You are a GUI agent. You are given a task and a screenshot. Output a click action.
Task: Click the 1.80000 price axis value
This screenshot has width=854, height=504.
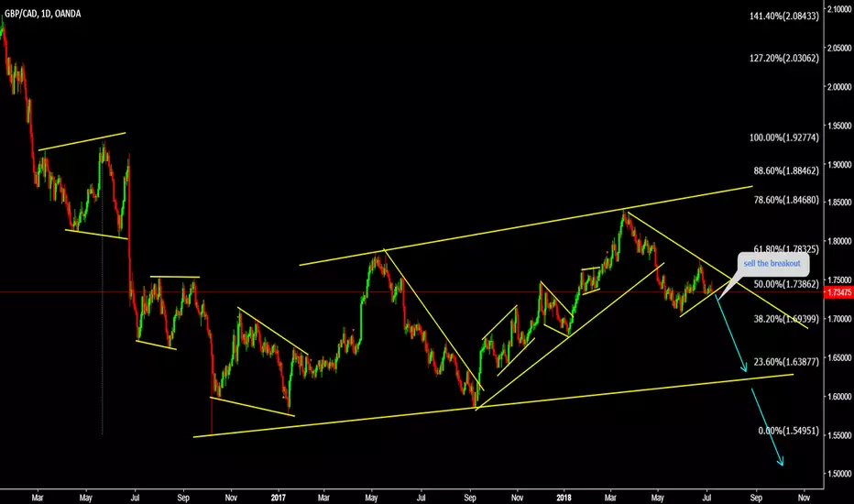point(839,241)
